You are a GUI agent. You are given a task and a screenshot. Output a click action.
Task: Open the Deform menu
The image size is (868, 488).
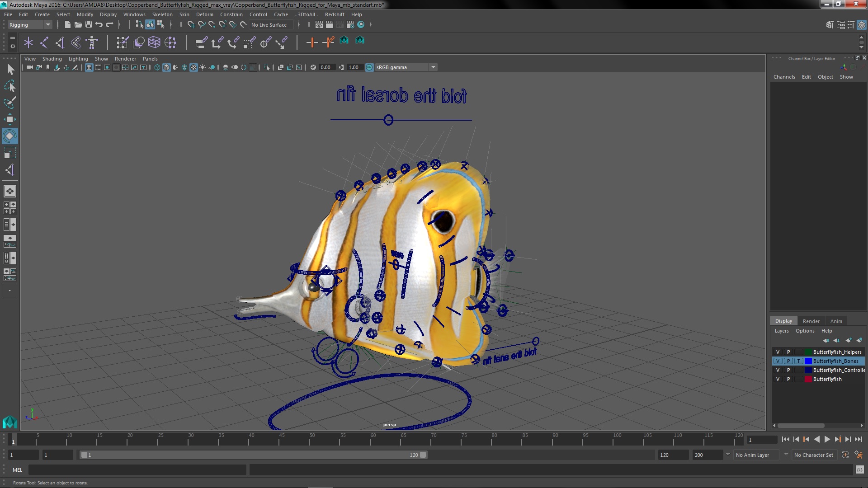click(206, 14)
